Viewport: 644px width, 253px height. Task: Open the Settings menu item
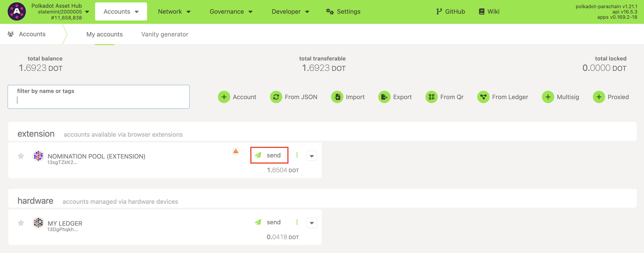(x=343, y=11)
